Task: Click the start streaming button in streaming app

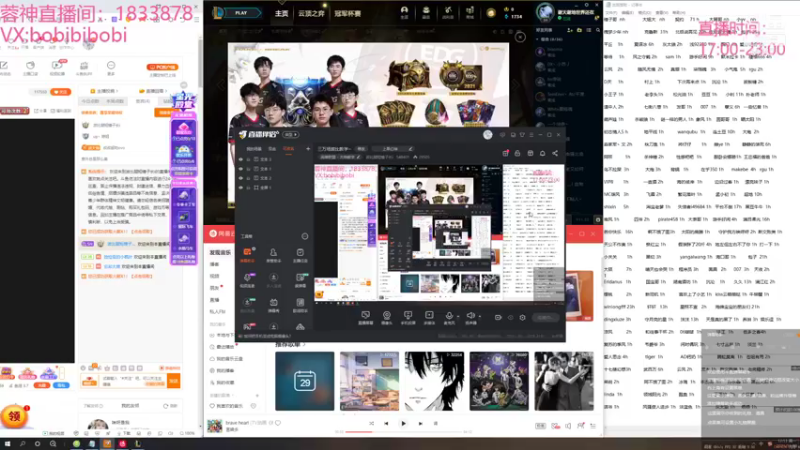Action: 545,317
